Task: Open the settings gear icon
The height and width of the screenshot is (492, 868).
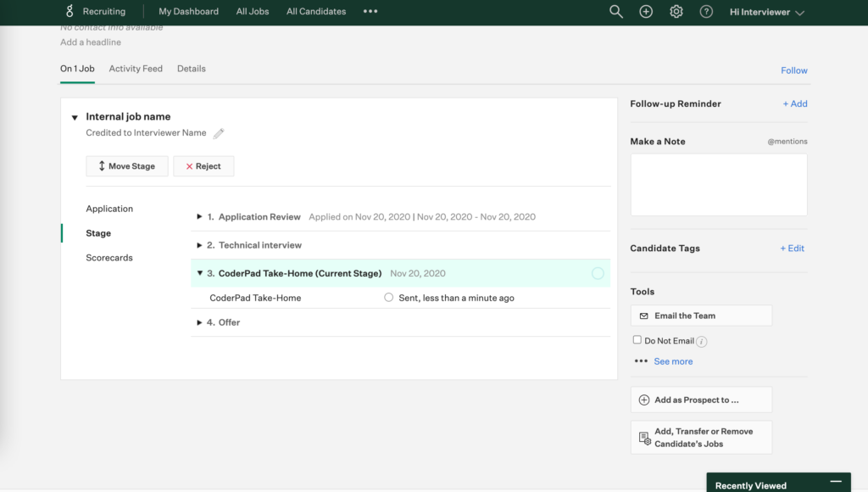Action: click(676, 11)
